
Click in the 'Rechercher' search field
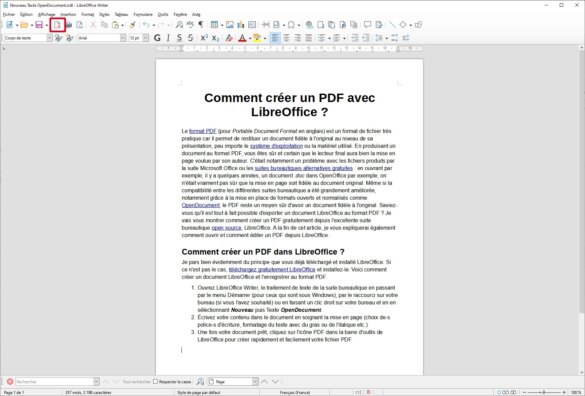(54, 381)
